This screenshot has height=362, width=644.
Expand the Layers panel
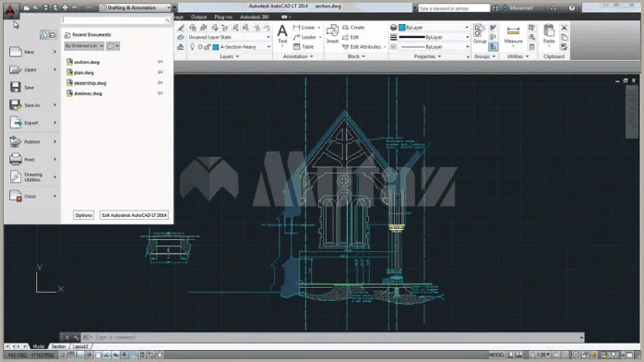pos(229,56)
